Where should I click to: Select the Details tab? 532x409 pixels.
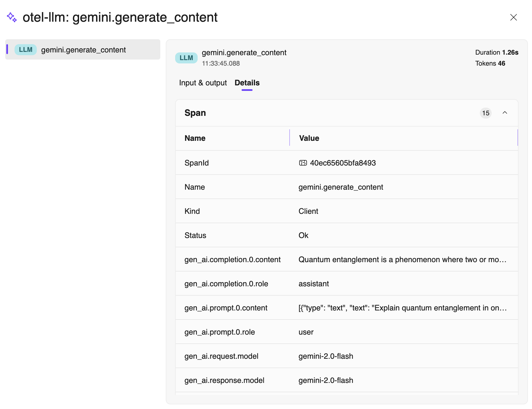[x=247, y=83]
